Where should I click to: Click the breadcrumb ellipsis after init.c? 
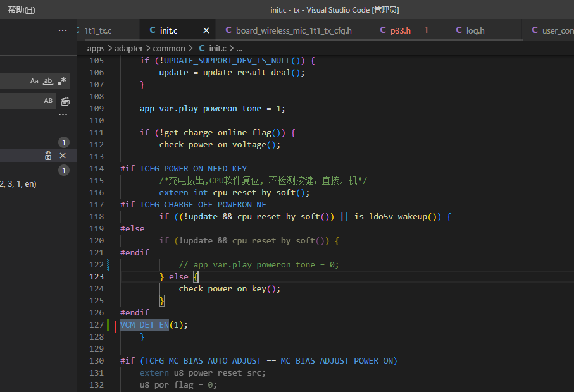click(x=239, y=49)
